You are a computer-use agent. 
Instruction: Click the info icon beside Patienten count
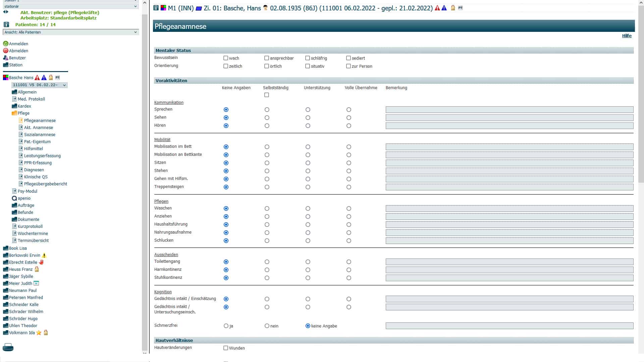pyautogui.click(x=6, y=24)
